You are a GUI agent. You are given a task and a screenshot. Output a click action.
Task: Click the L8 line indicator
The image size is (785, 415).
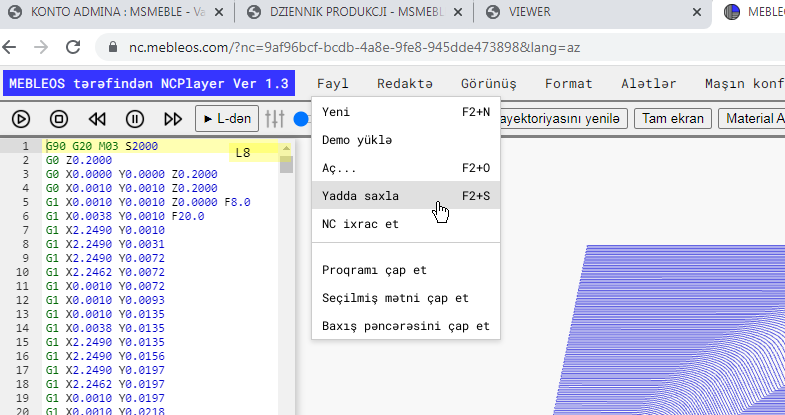[253, 153]
